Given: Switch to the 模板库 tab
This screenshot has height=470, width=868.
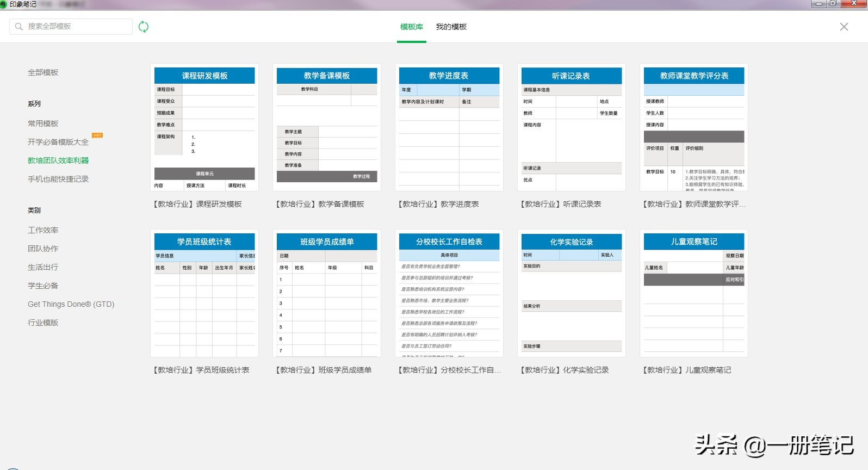Looking at the screenshot, I should 412,27.
